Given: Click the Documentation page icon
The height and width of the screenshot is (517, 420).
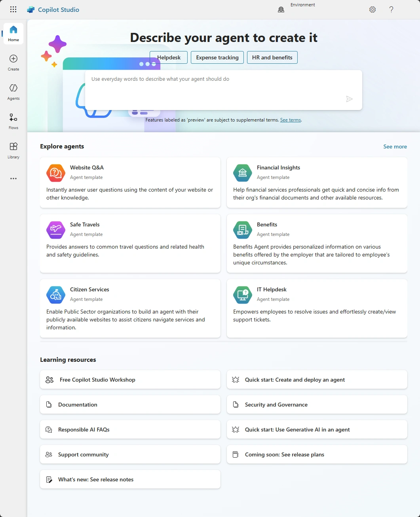Looking at the screenshot, I should pos(49,405).
